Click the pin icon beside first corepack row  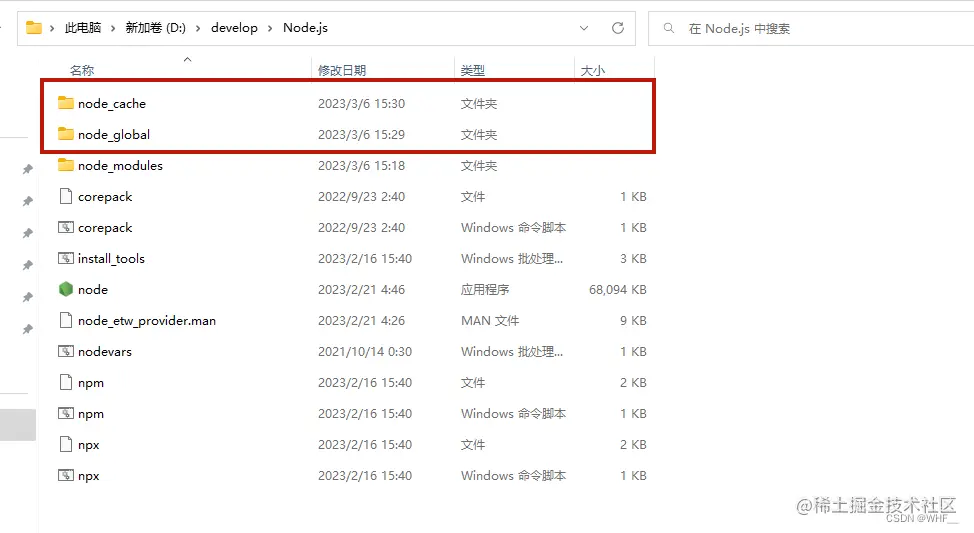pyautogui.click(x=27, y=201)
